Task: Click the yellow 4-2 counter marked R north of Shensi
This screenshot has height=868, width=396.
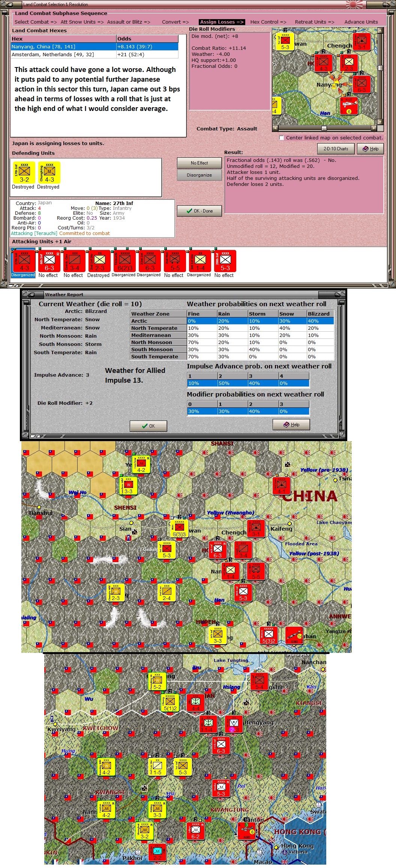Action: click(x=141, y=464)
